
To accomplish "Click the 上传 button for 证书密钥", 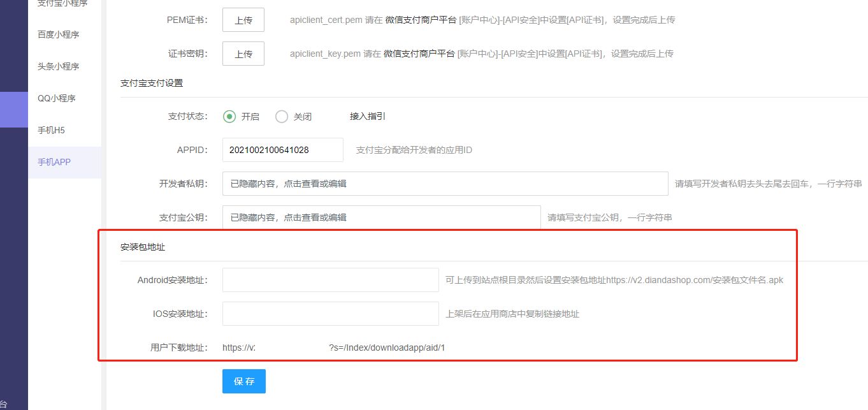I will pos(243,54).
